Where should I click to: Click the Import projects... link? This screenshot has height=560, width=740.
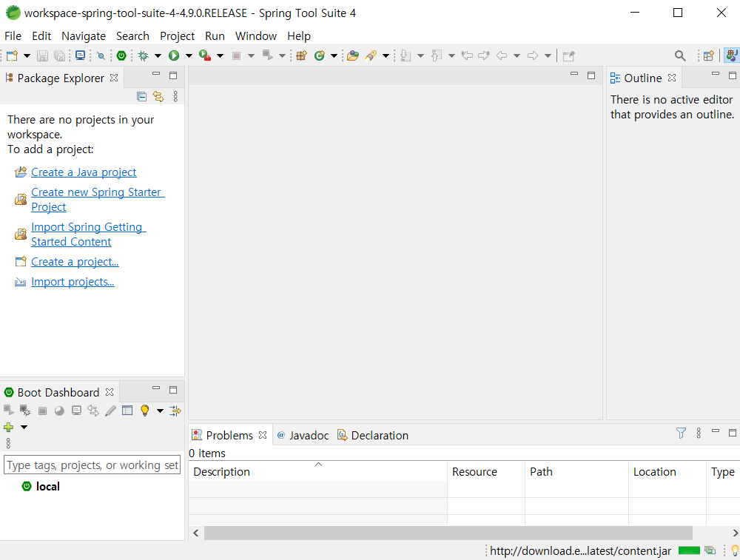[x=73, y=282]
